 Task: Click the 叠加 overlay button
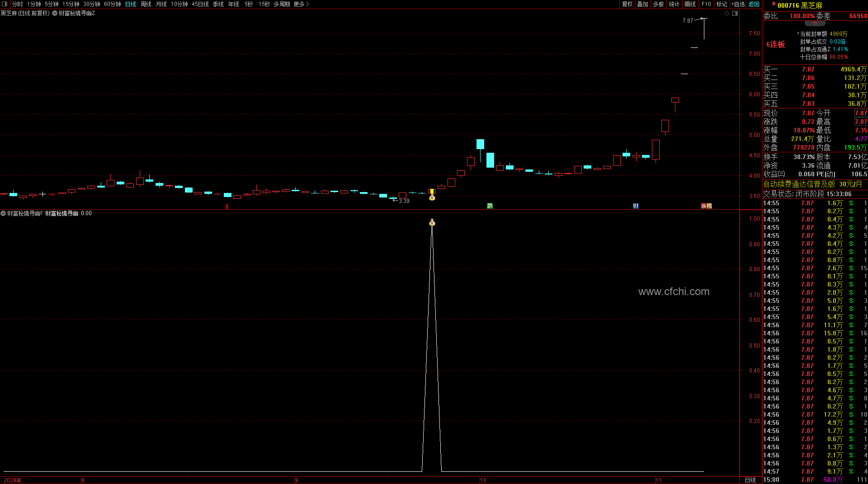point(642,4)
